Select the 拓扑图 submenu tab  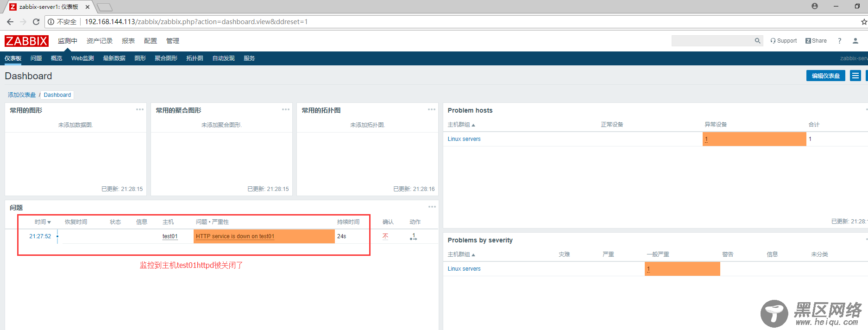pyautogui.click(x=195, y=58)
